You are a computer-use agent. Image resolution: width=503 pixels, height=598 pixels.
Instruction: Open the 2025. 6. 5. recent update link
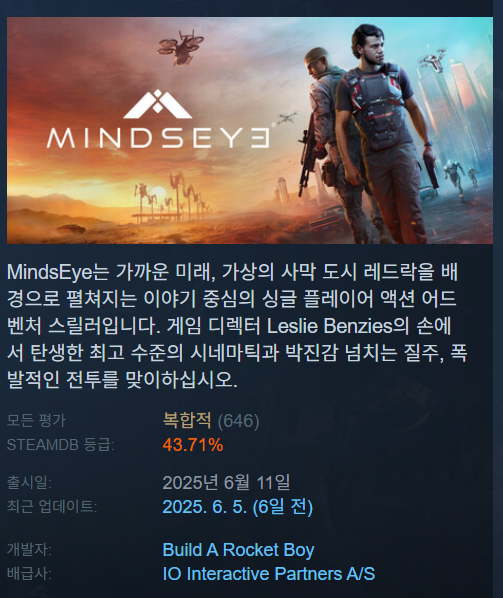click(238, 506)
